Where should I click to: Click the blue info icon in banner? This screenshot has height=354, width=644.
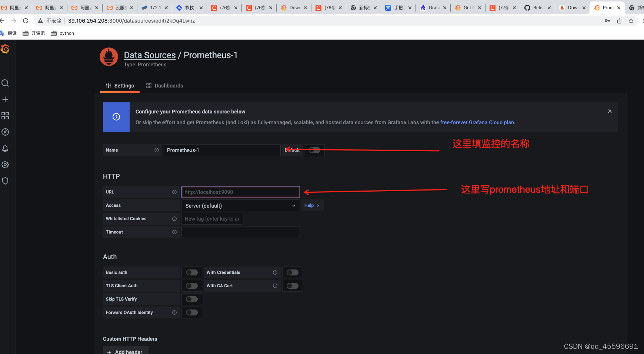pyautogui.click(x=116, y=117)
